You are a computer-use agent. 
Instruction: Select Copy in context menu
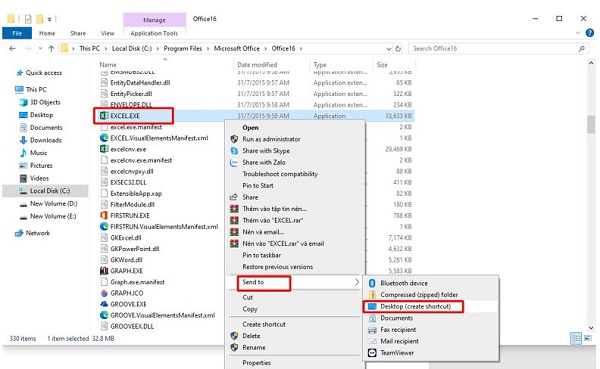pos(250,309)
